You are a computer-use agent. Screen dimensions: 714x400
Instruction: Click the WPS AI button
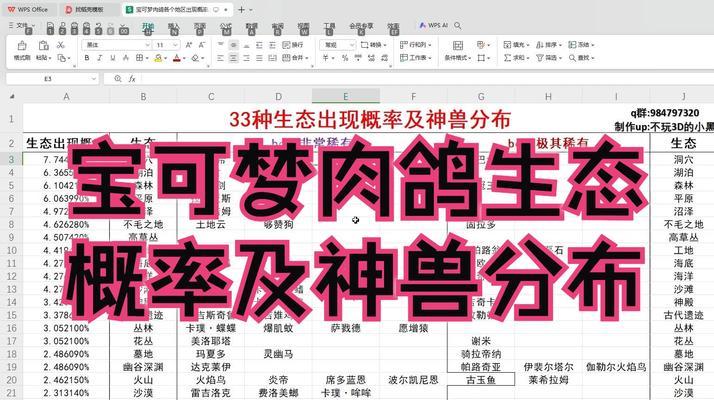click(x=434, y=26)
